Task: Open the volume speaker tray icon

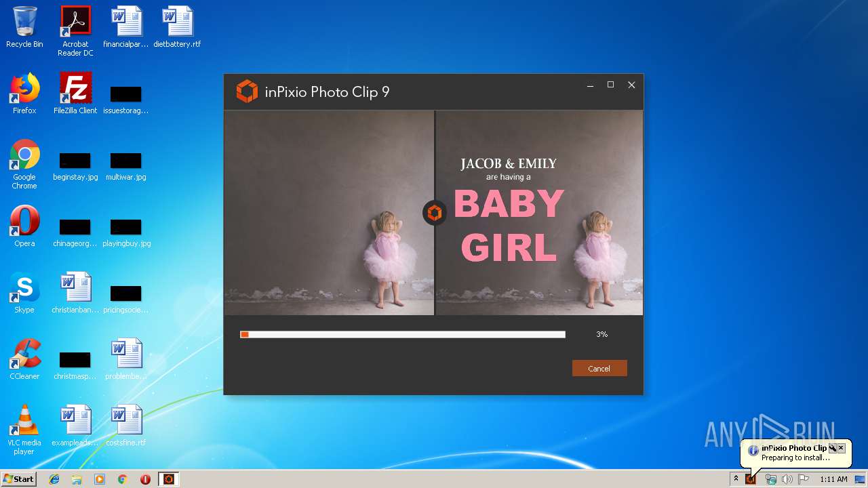Action: click(x=787, y=479)
